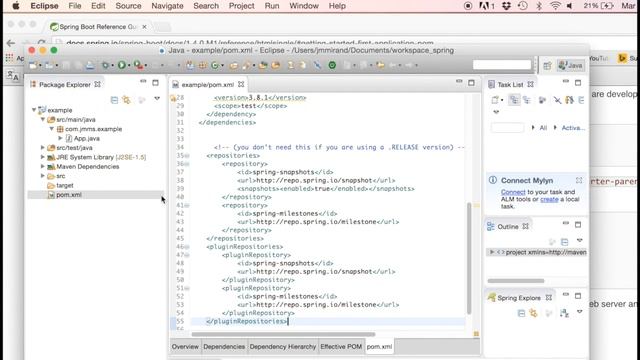Switch to the Effective POM tab
Screen dimensions: 640x360
[341, 347]
